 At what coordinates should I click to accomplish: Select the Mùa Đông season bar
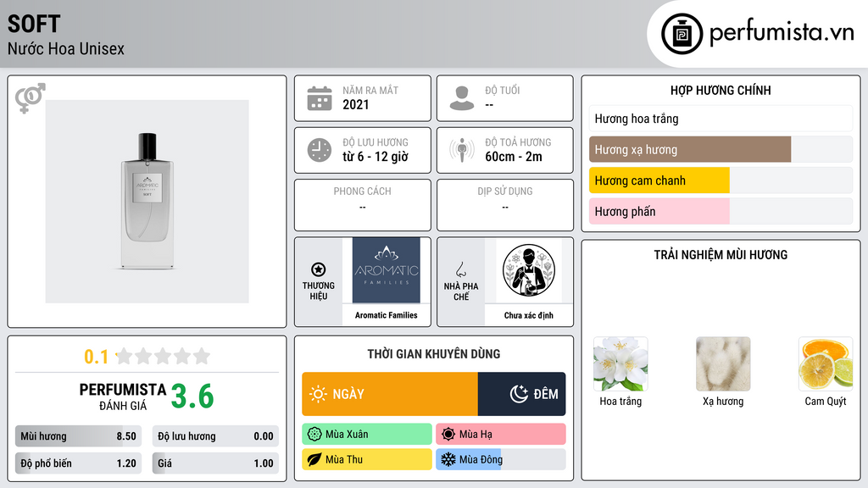(501, 459)
